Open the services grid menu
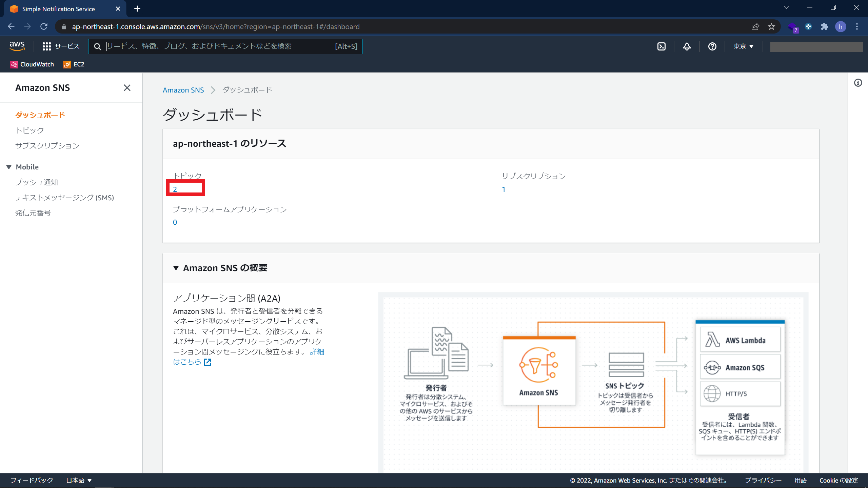The height and width of the screenshot is (488, 868). tap(47, 46)
